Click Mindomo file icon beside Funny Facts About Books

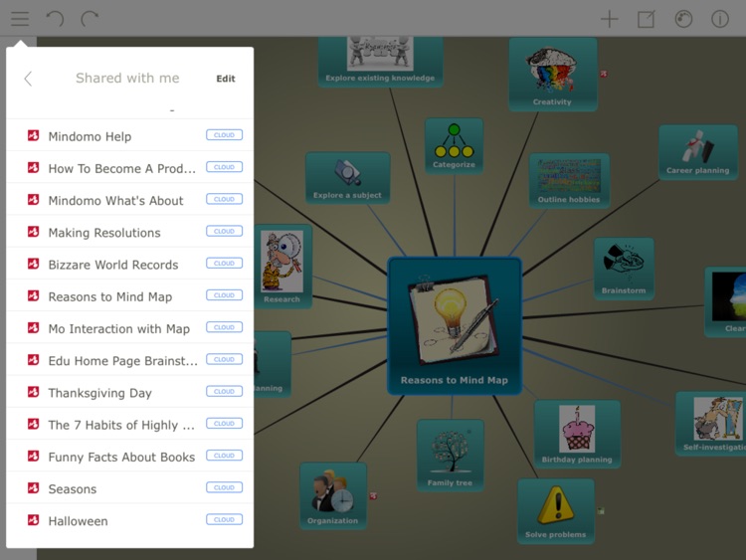pos(33,456)
